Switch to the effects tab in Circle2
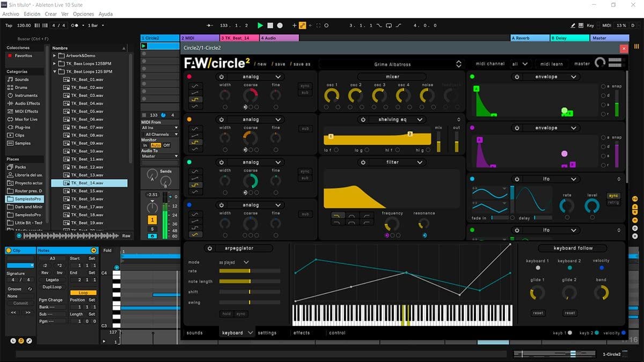644x362 pixels. pos(302,333)
